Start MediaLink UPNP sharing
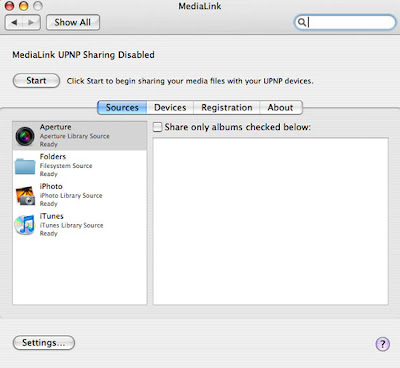Image resolution: width=400 pixels, height=368 pixels. click(x=36, y=81)
